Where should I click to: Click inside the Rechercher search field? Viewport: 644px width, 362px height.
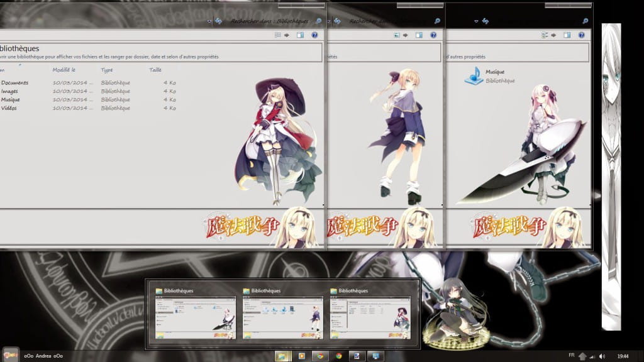coord(270,19)
